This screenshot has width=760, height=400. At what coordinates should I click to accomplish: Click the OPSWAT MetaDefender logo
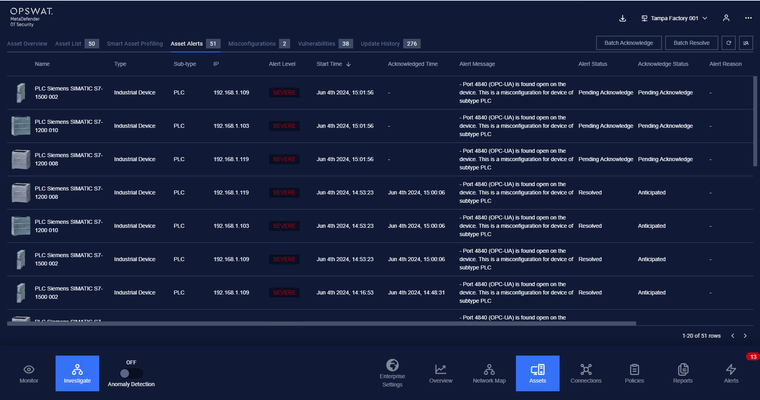(x=32, y=16)
